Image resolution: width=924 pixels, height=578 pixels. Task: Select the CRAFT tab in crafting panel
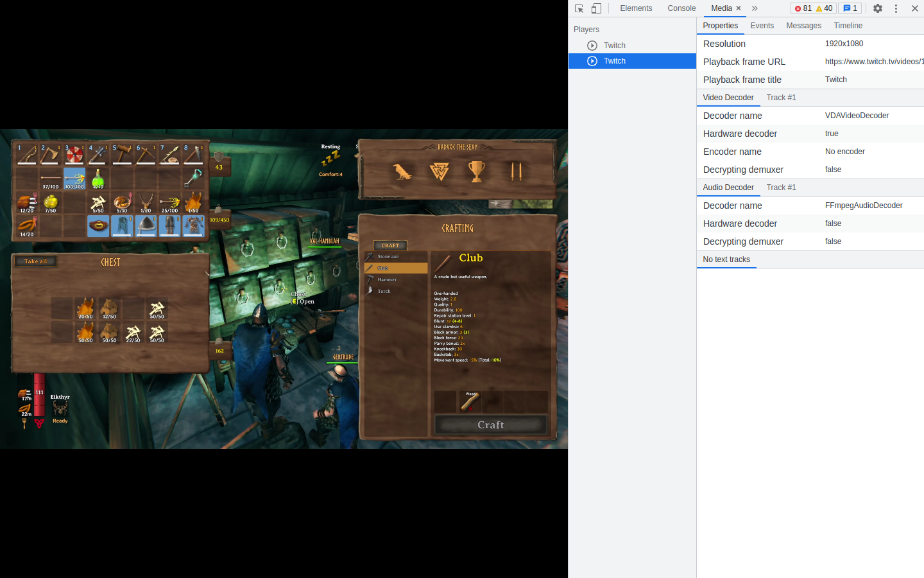click(390, 245)
